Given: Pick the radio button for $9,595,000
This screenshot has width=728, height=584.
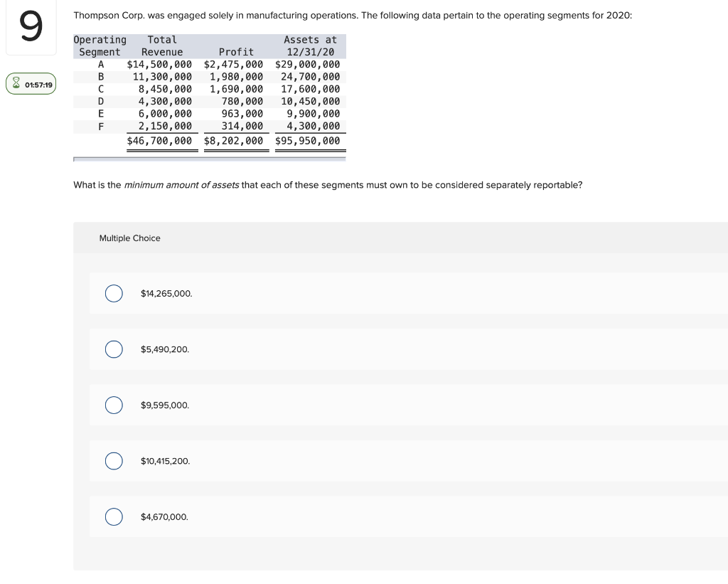Looking at the screenshot, I should point(114,405).
